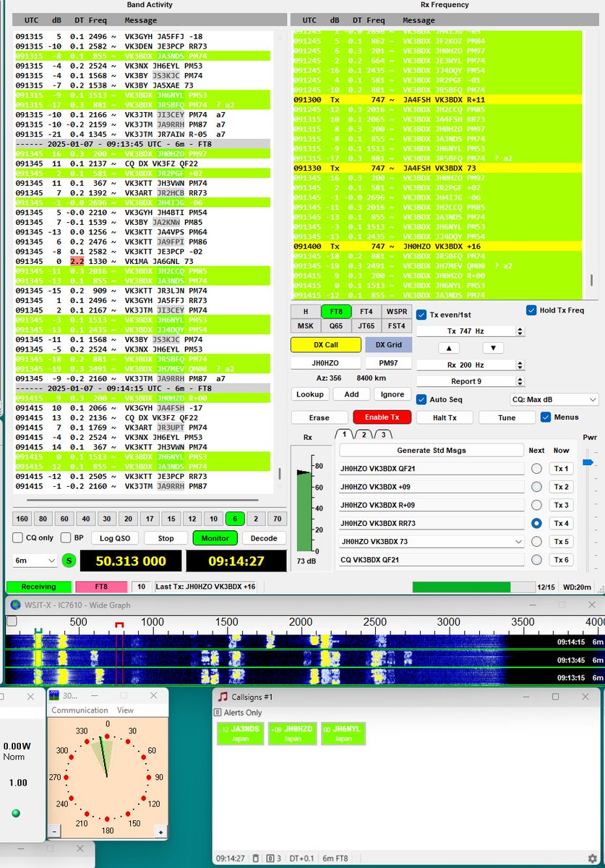Click the minus button on the compass dial window

point(54,832)
